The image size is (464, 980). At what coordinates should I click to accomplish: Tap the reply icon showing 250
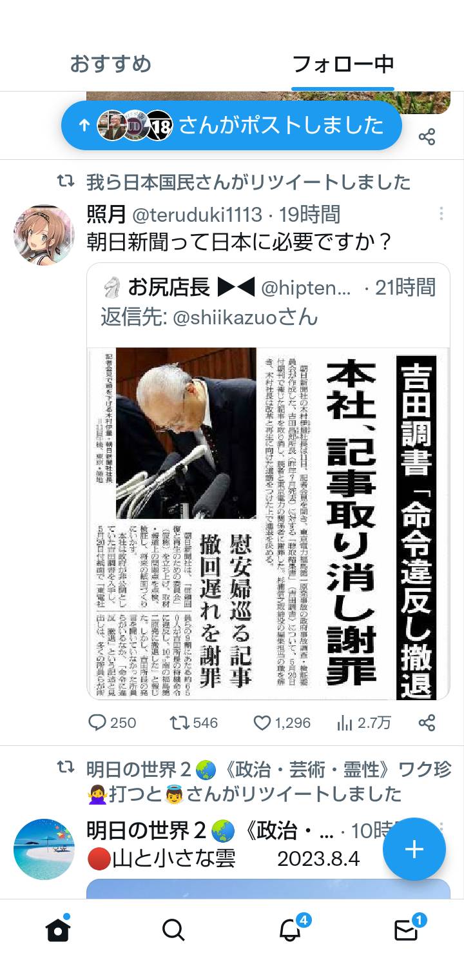[97, 723]
